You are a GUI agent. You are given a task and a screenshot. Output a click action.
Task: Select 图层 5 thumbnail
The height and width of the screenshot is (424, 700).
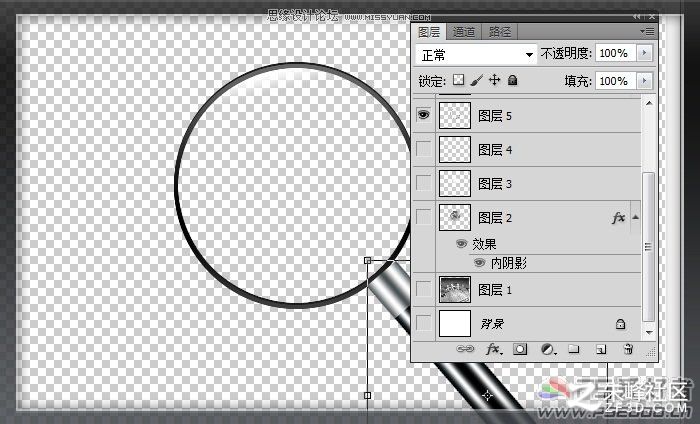(x=454, y=115)
